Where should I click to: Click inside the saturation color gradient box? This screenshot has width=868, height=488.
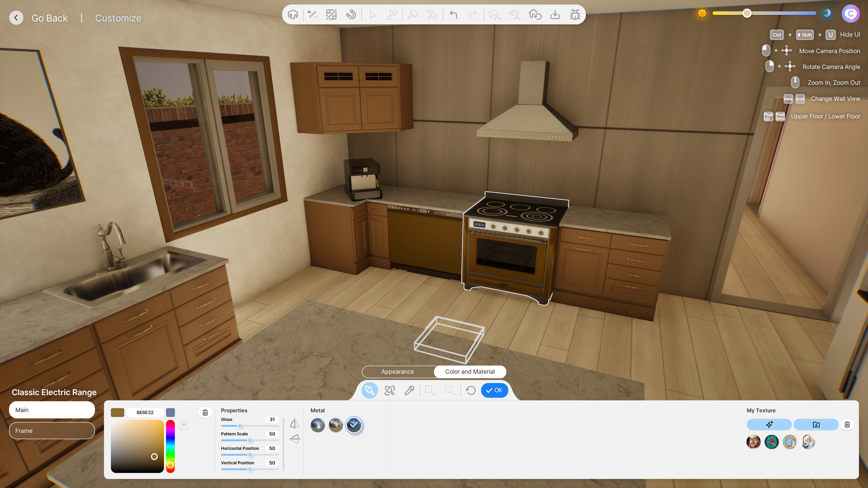tap(137, 446)
